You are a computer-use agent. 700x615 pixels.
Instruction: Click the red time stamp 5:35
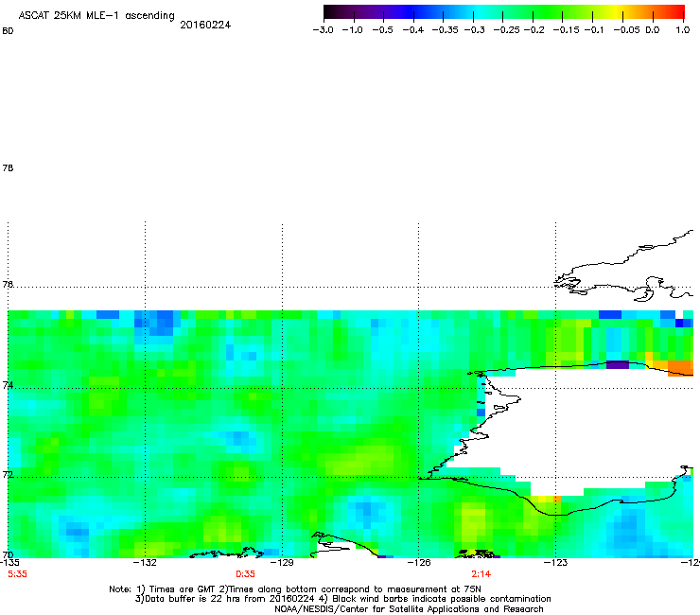tap(17, 574)
